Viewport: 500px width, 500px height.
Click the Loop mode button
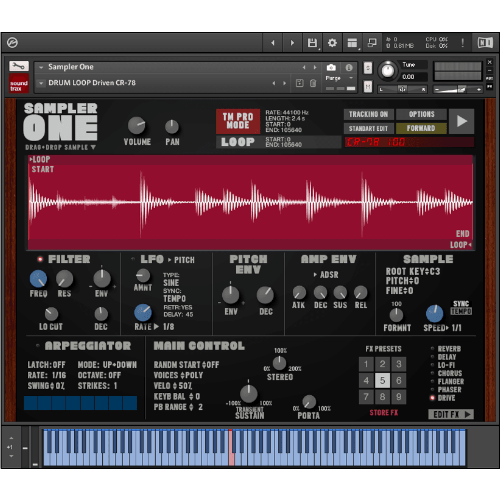[238, 142]
